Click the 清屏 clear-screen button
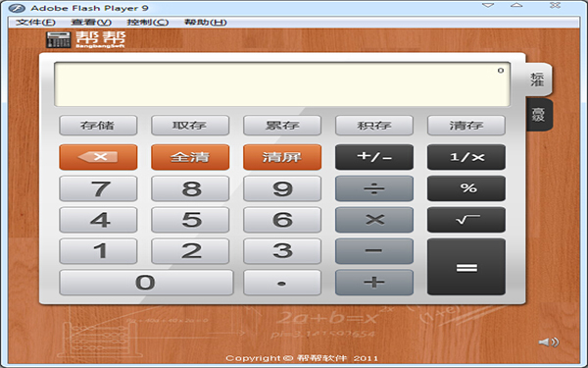588x368 pixels. coord(282,157)
